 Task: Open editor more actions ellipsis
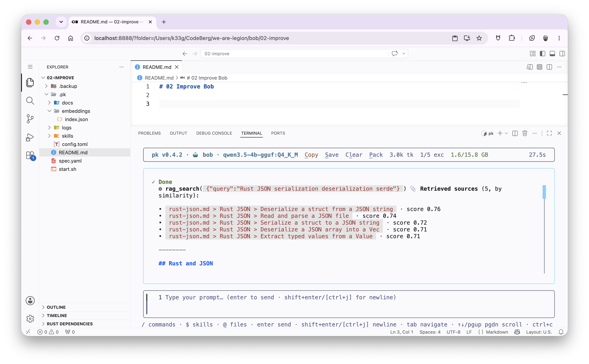559,67
